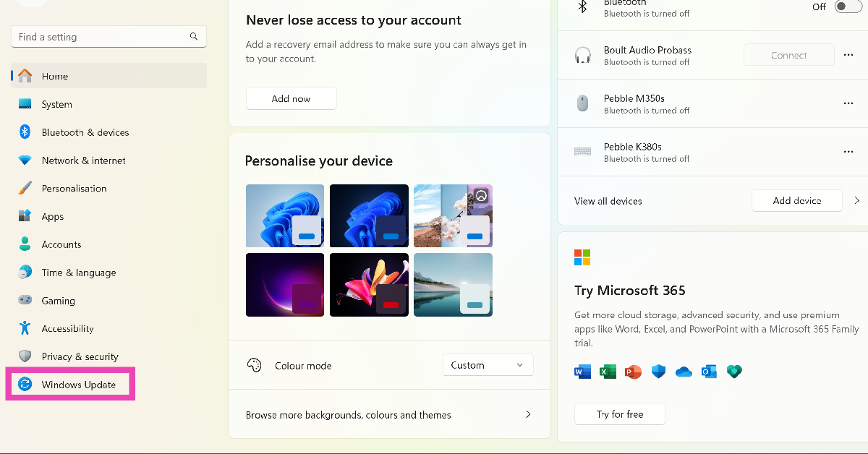Open Network & internet settings
This screenshot has height=454, width=868.
109,160
